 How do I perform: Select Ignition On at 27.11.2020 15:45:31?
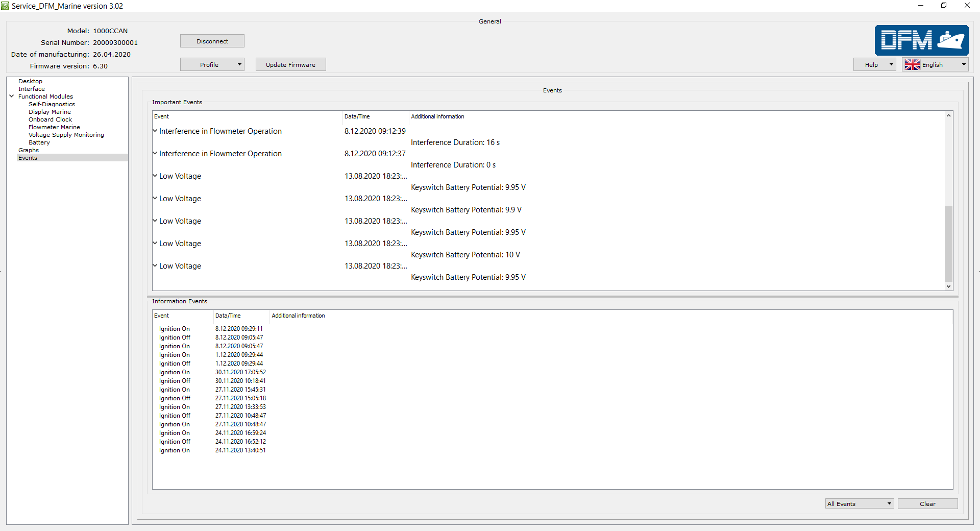coord(212,390)
